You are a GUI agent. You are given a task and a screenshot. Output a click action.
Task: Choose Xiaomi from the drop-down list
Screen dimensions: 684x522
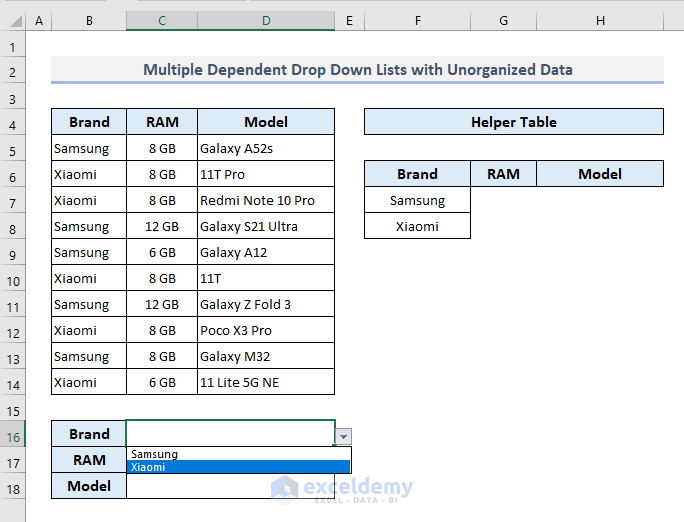coord(239,467)
